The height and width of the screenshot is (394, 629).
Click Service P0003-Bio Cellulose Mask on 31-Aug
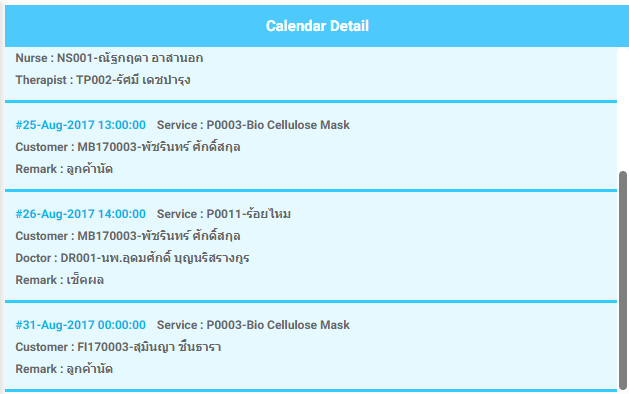point(253,325)
